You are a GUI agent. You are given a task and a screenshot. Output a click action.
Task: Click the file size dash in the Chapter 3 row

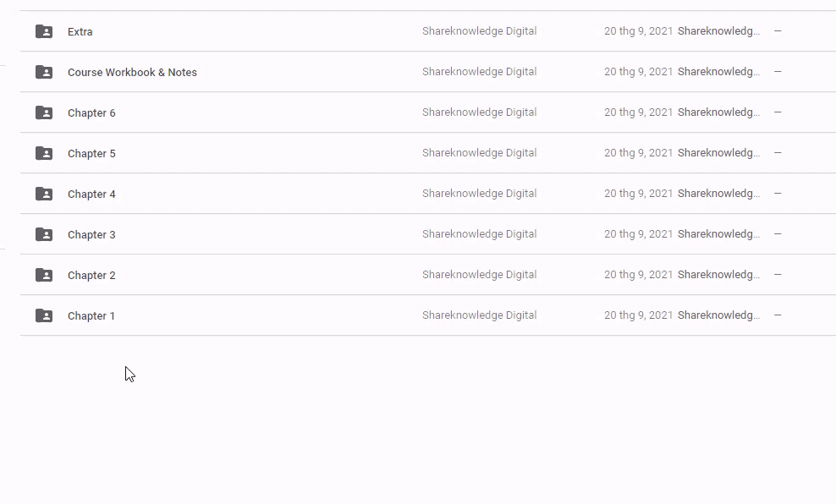(x=778, y=234)
